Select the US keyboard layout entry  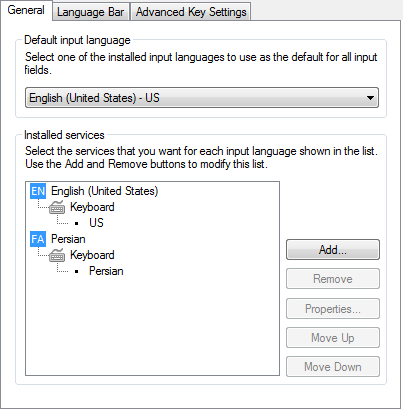pos(96,223)
